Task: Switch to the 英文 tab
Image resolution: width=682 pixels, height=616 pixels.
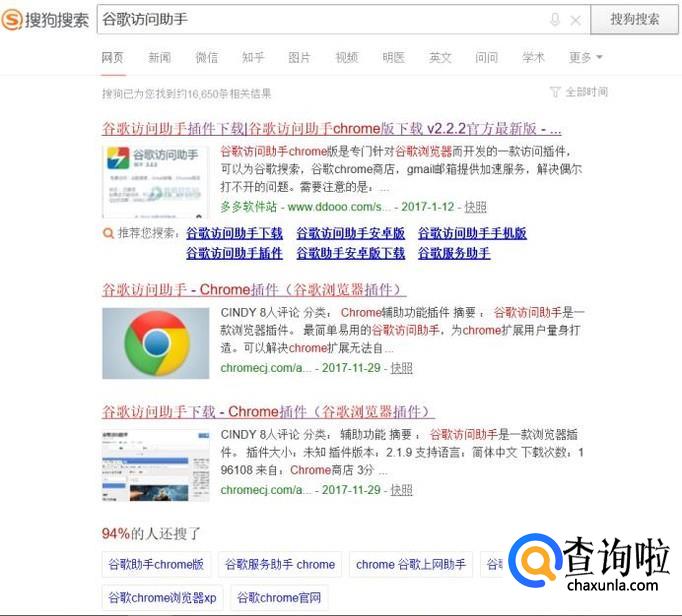Action: (x=440, y=57)
